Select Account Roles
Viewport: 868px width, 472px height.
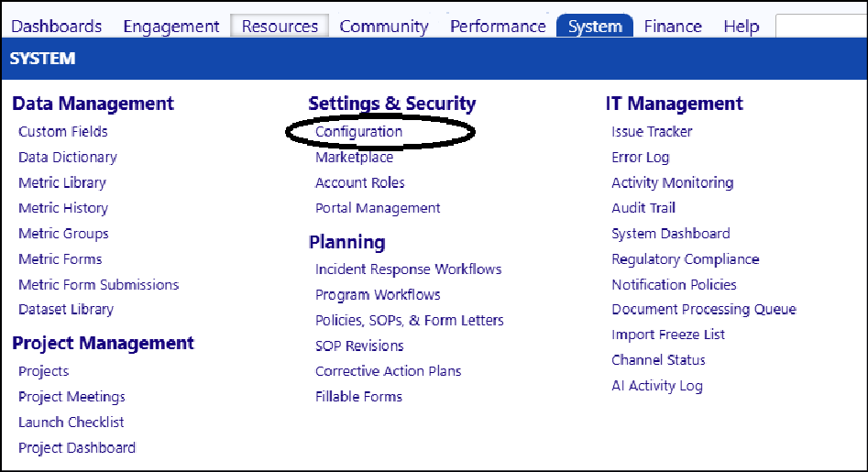[x=360, y=182]
